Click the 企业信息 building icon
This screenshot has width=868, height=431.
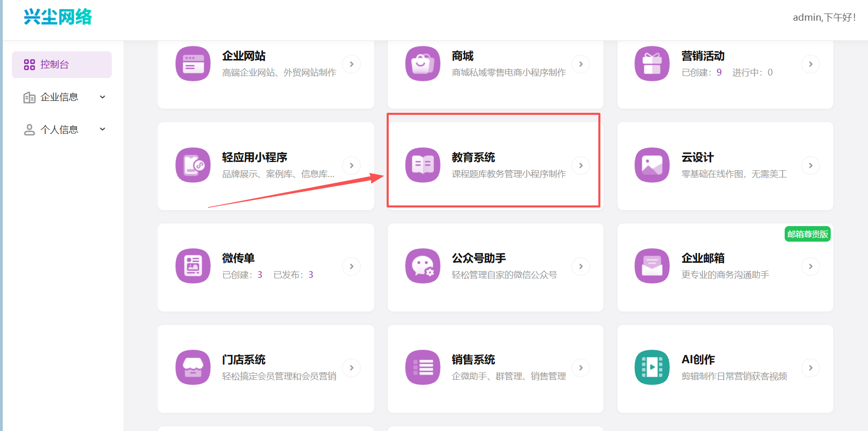pos(30,97)
